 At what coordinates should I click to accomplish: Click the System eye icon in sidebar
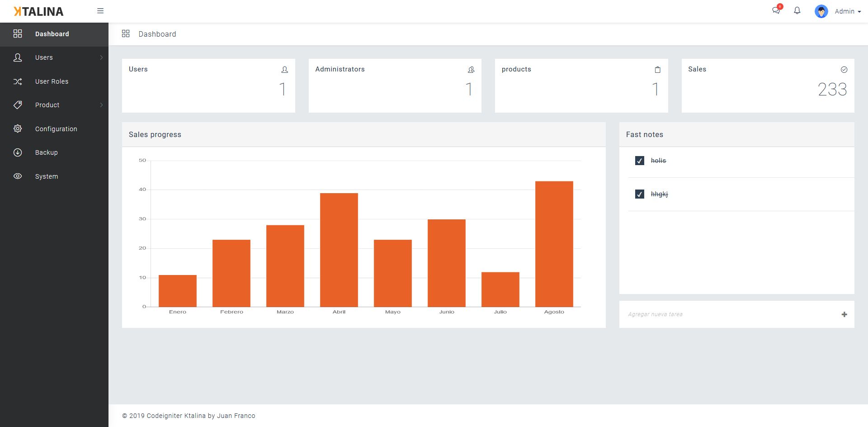(18, 176)
